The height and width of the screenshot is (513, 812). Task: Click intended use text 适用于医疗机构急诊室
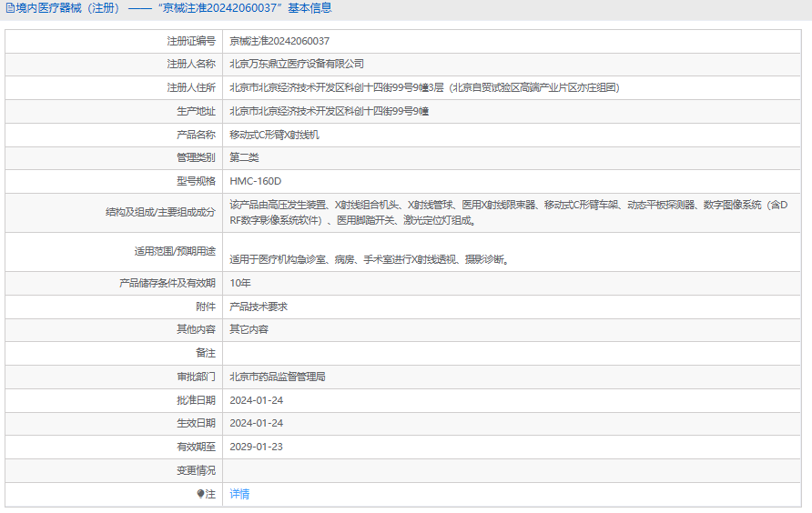(x=370, y=260)
